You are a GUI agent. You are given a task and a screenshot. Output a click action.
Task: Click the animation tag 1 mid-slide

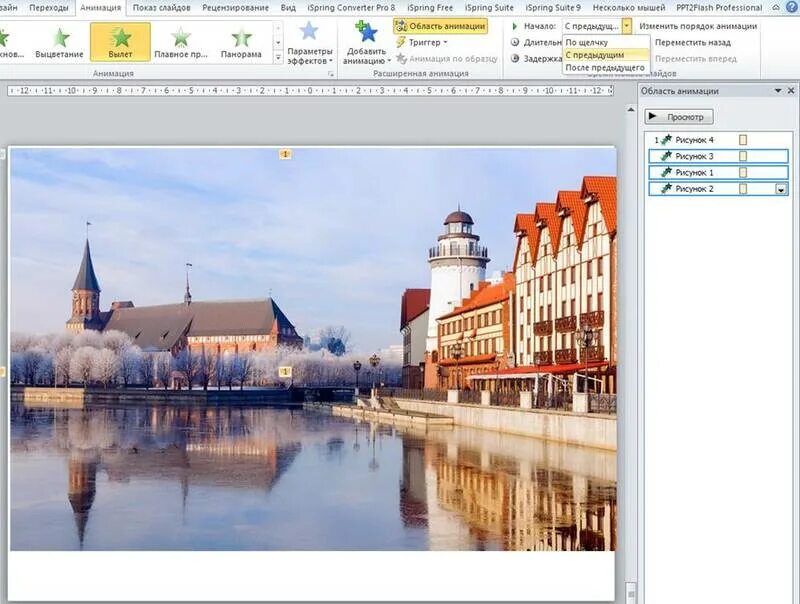pyautogui.click(x=285, y=372)
